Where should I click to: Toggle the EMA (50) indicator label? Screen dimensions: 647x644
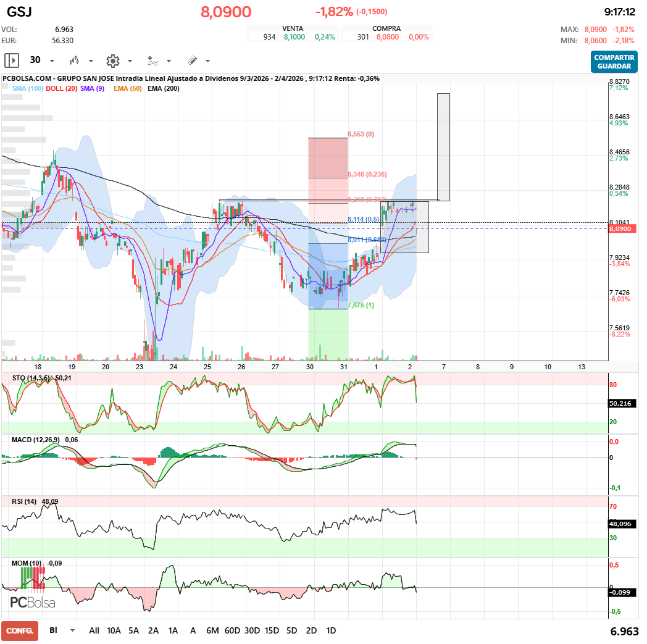127,89
